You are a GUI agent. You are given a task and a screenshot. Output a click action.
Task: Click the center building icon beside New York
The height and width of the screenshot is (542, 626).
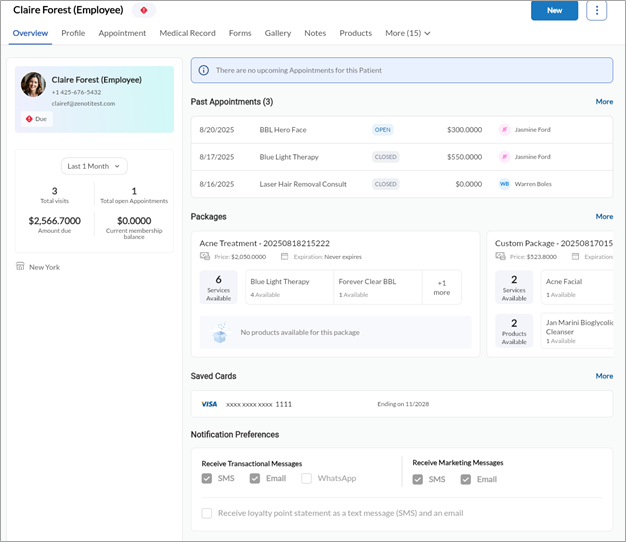[20, 266]
